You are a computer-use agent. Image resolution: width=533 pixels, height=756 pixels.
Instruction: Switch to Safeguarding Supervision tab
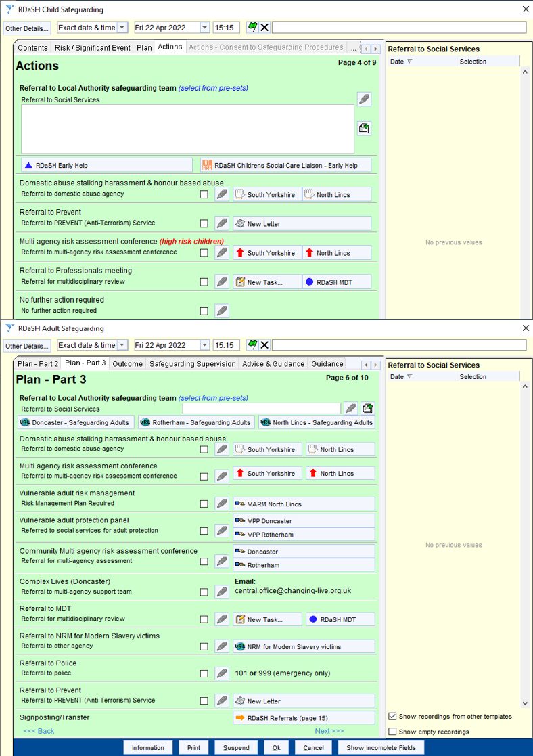point(193,364)
